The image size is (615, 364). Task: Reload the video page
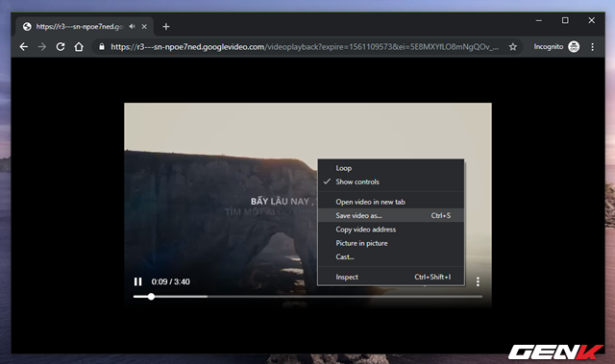pyautogui.click(x=61, y=47)
